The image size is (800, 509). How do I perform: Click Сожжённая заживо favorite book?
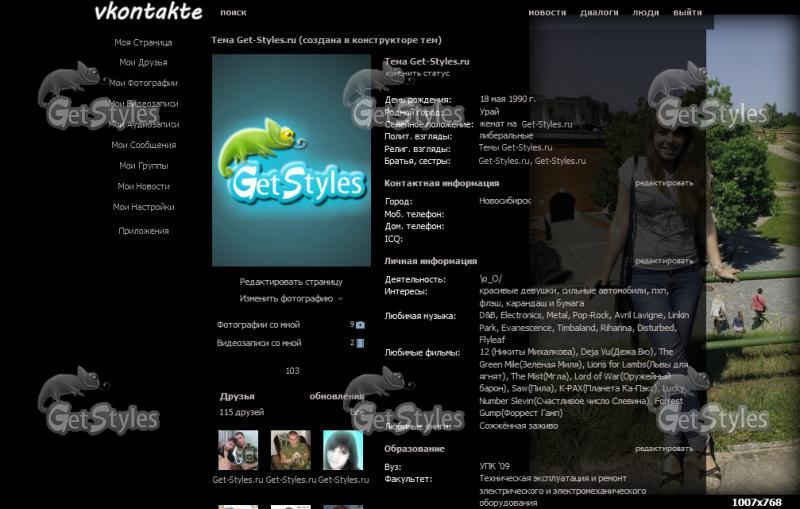[518, 426]
